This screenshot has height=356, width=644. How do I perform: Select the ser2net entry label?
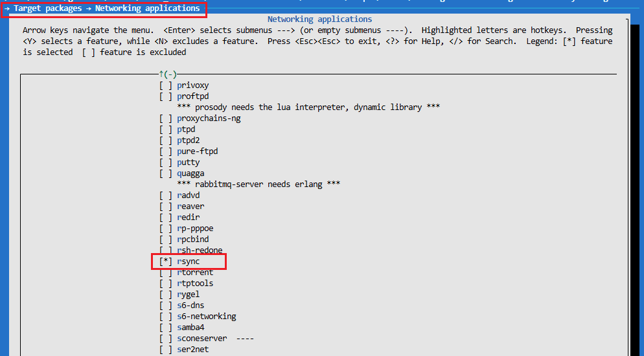pos(193,350)
